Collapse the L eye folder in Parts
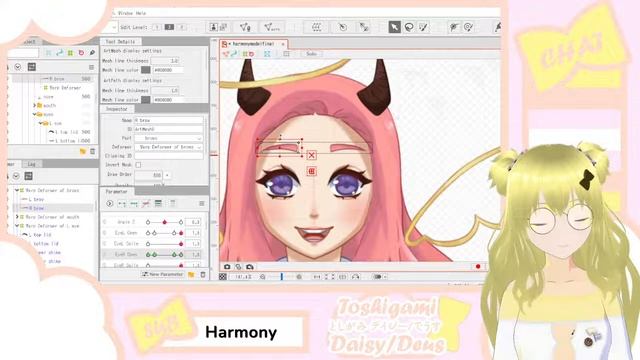 (x=41, y=123)
